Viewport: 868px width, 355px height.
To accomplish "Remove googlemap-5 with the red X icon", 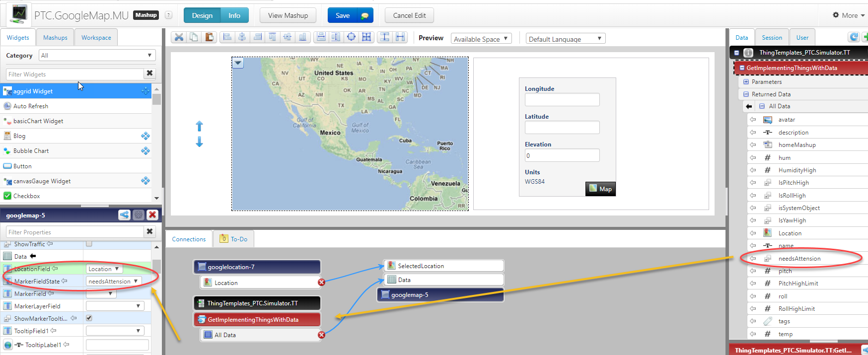I will point(152,215).
